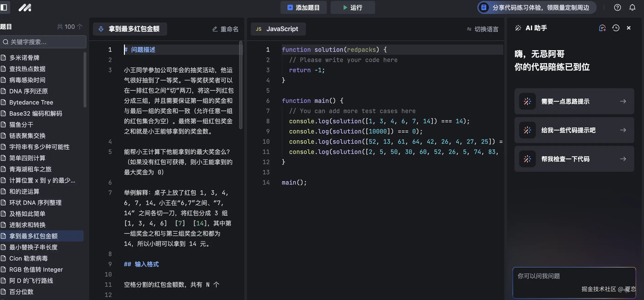
Task: Open AI assistant history clock icon
Action: (x=616, y=28)
